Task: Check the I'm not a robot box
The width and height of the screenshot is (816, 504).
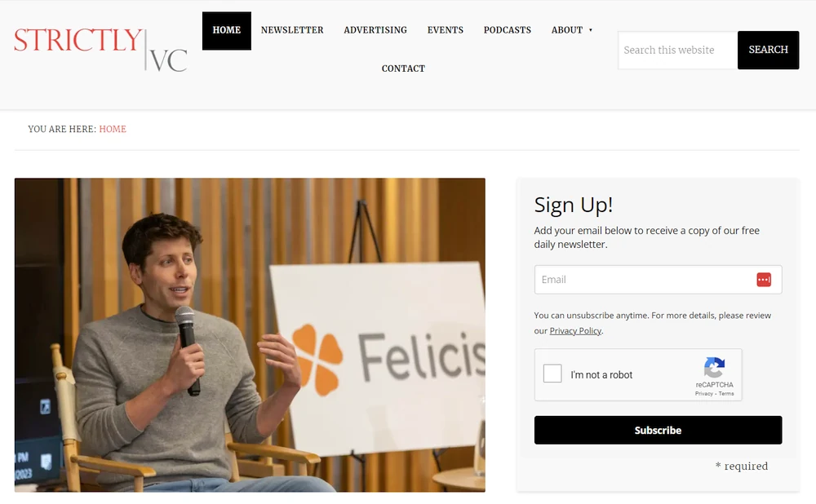Action: (x=552, y=374)
